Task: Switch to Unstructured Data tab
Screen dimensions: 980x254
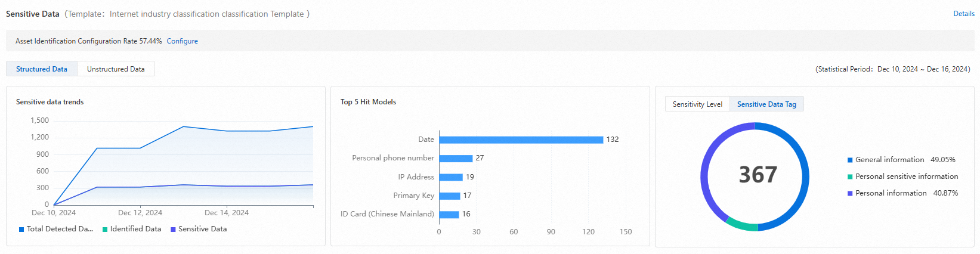Action: [x=116, y=69]
